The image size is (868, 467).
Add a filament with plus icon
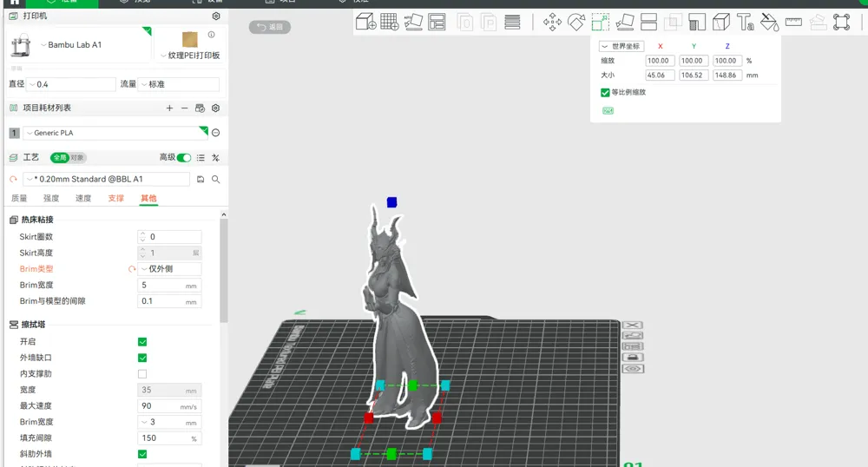[x=169, y=108]
